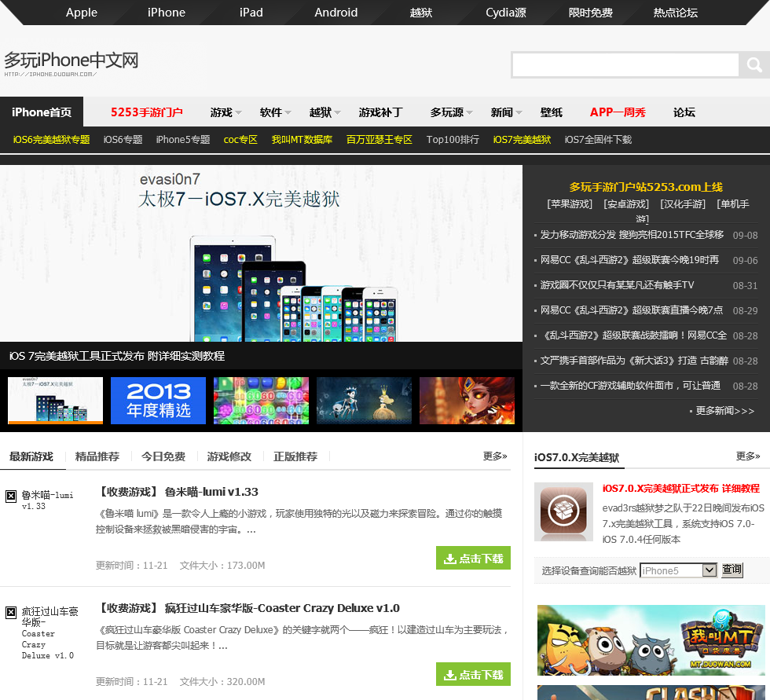This screenshot has height=700, width=770.
Task: Open 我叫MT数据库 sub-nav link
Action: point(302,139)
